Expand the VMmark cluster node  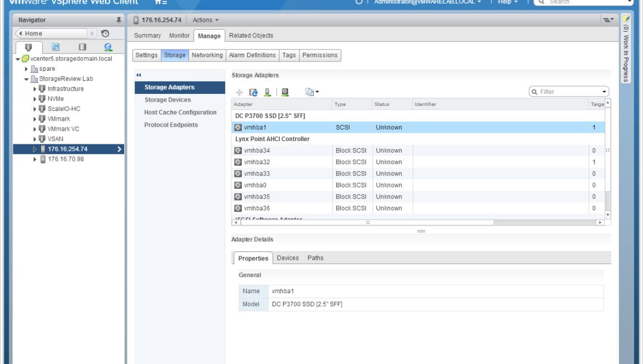coord(35,119)
